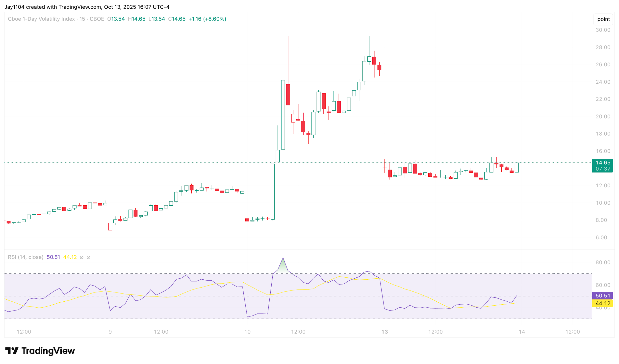Click the purple RSI value 50.51 in legend
This screenshot has height=364, width=619.
click(x=53, y=257)
